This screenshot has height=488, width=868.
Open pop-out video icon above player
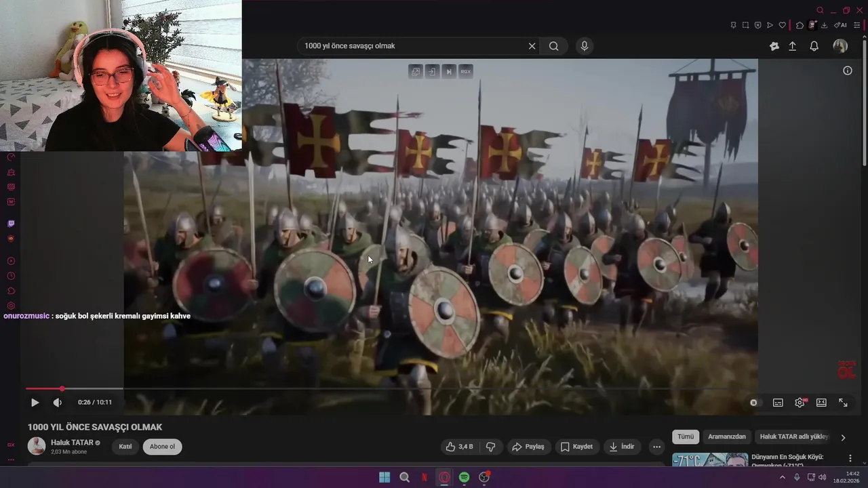[x=415, y=71]
